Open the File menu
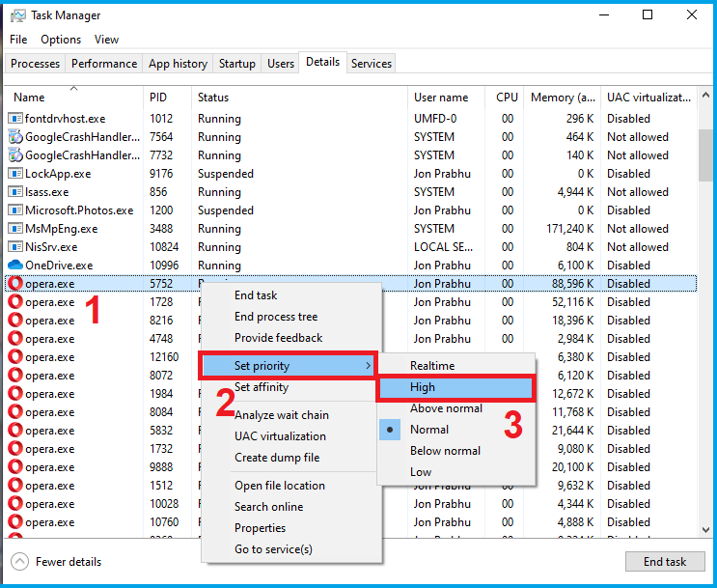Viewport: 717px width, 588px height. (x=18, y=40)
